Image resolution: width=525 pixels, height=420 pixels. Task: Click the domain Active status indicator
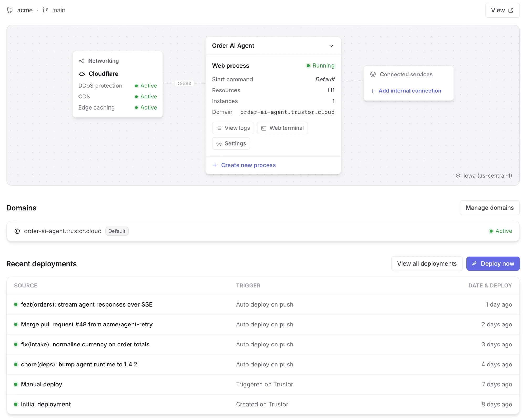500,231
